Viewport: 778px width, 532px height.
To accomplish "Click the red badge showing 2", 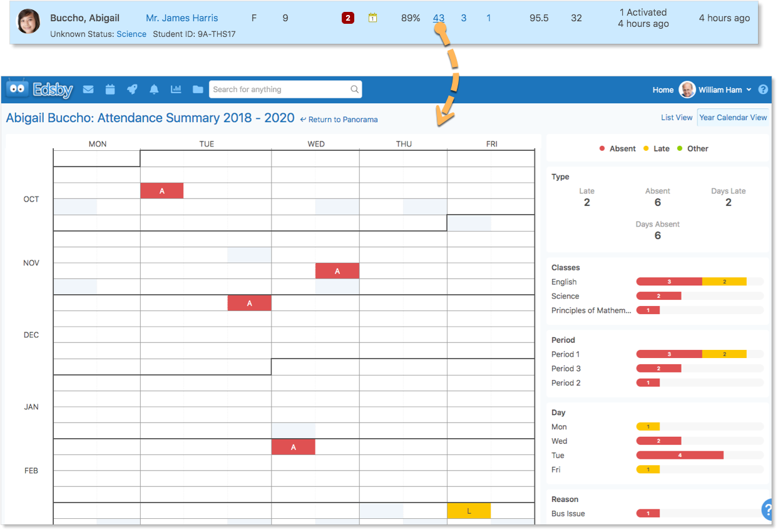I will [348, 18].
